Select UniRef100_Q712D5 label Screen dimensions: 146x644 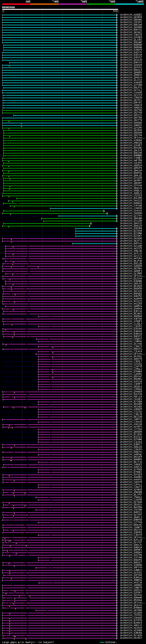(x=131, y=178)
